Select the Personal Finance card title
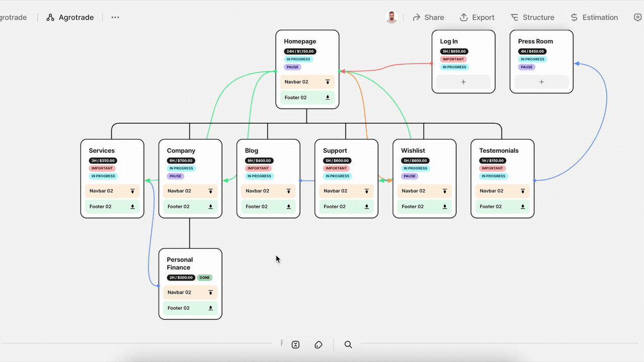The height and width of the screenshot is (362, 644). (180, 263)
